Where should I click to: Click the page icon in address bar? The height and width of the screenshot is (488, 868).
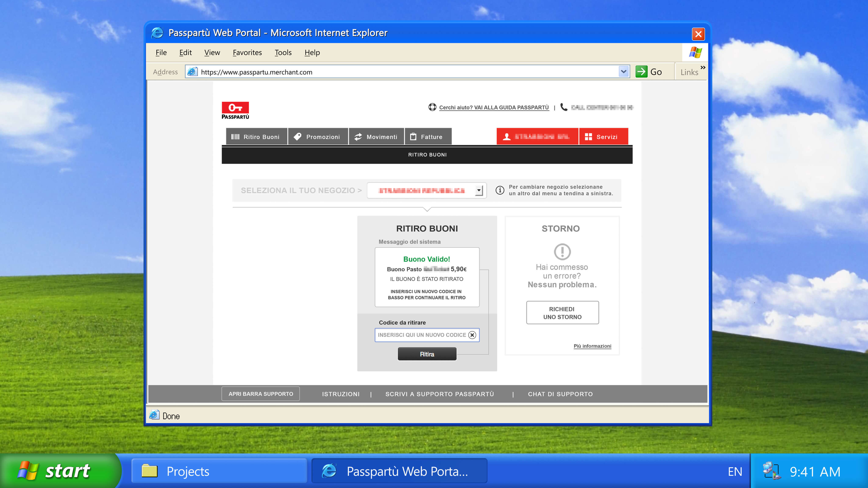pos(192,72)
